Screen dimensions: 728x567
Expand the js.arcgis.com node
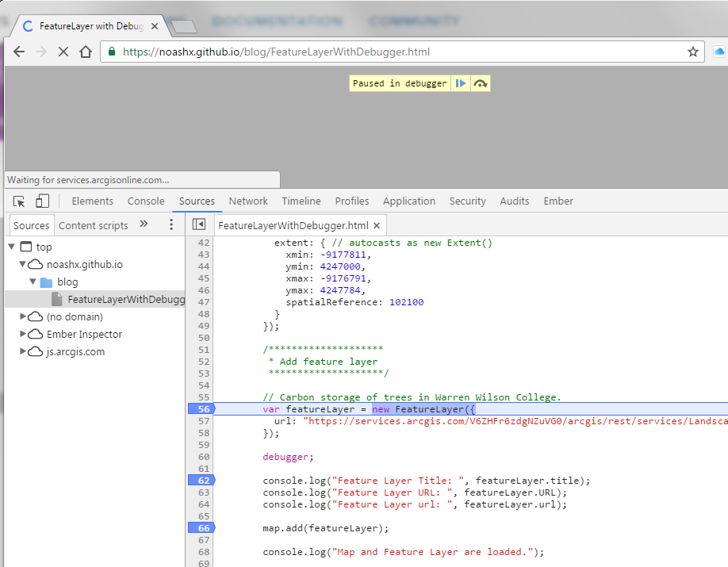tap(22, 351)
